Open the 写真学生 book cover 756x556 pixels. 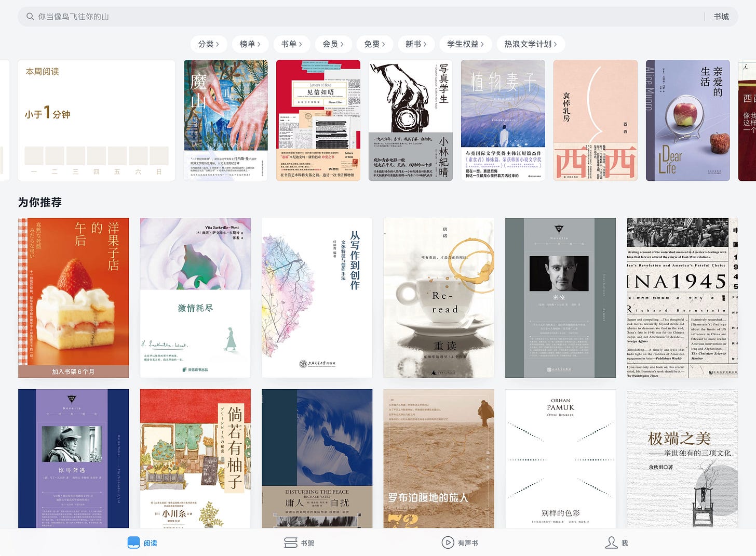411,121
